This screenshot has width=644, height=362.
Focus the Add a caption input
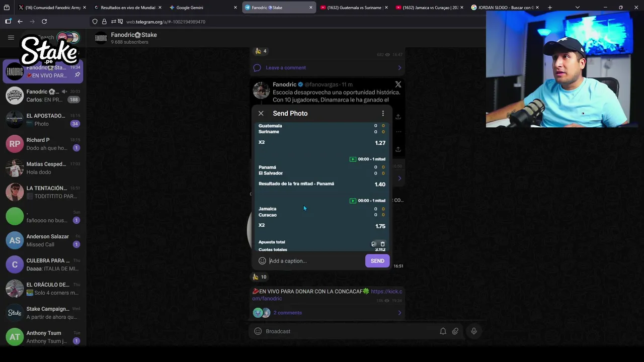316,261
